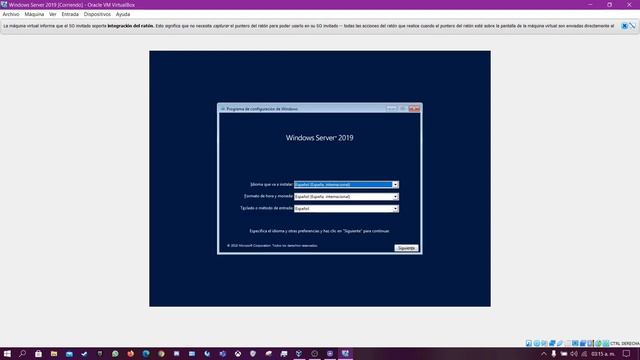Viewport: 640px width, 360px height.
Task: Launch Microsoft Edge from the taskbar
Action: pos(146,353)
